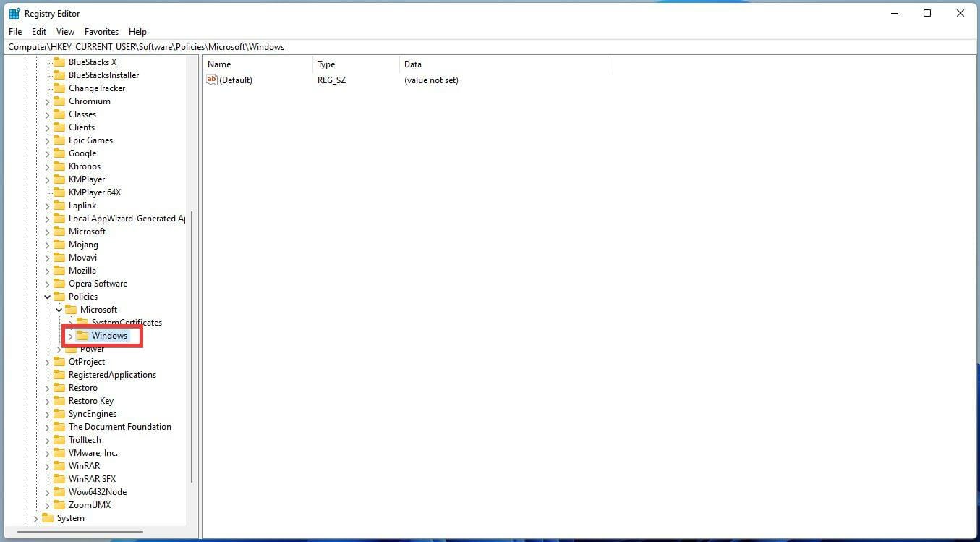Open the File menu
The height and width of the screenshot is (542, 980).
click(14, 31)
